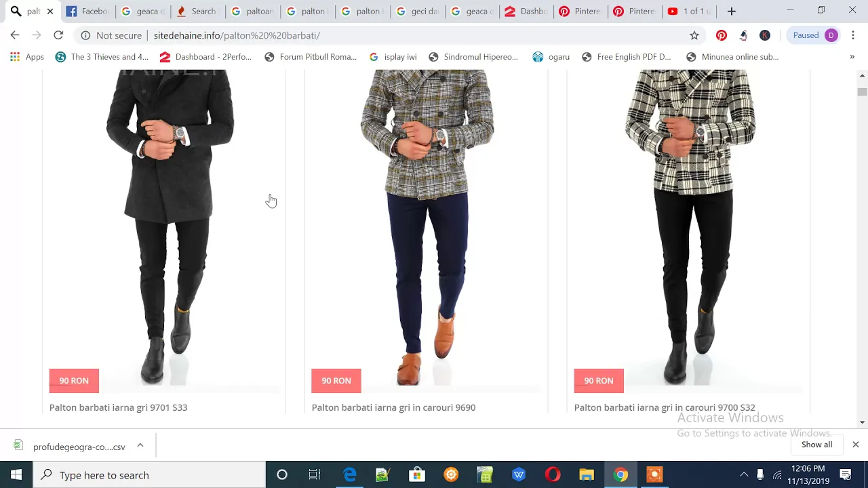The width and height of the screenshot is (868, 488).
Task: Switch to the Facebook tab
Action: coord(87,12)
